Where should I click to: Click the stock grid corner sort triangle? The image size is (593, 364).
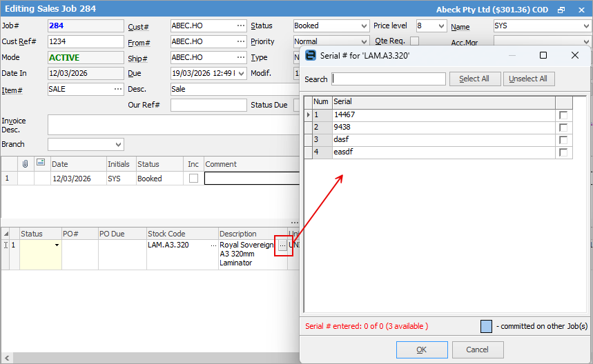pyautogui.click(x=6, y=234)
